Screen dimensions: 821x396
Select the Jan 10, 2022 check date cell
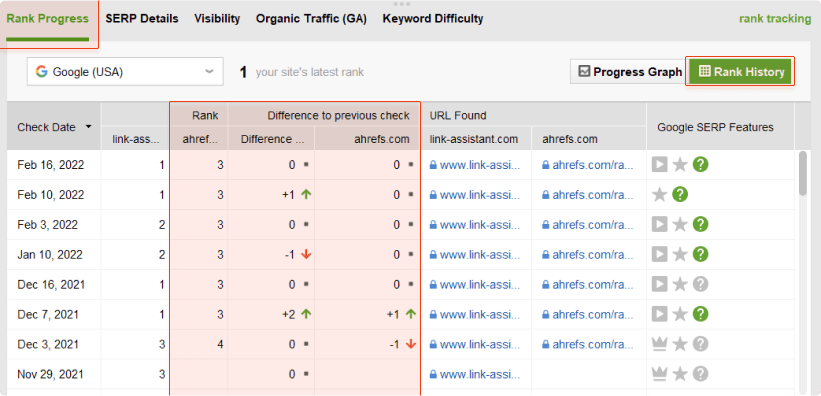pos(54,255)
